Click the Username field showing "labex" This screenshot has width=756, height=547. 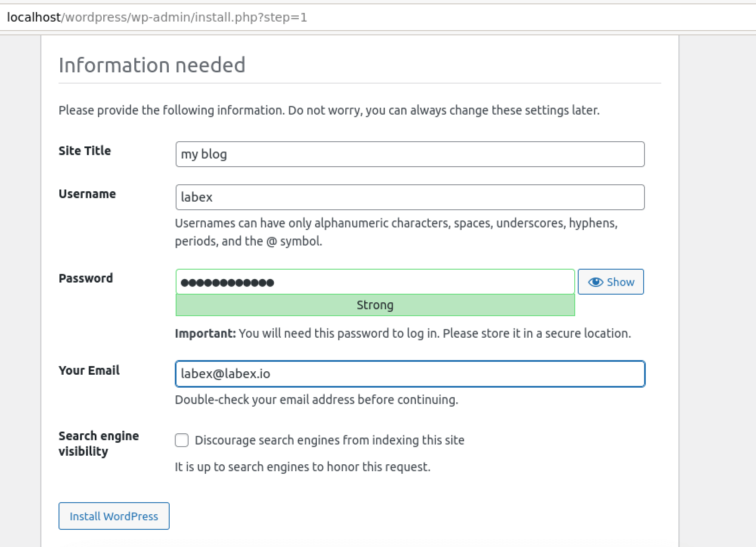pyautogui.click(x=409, y=197)
